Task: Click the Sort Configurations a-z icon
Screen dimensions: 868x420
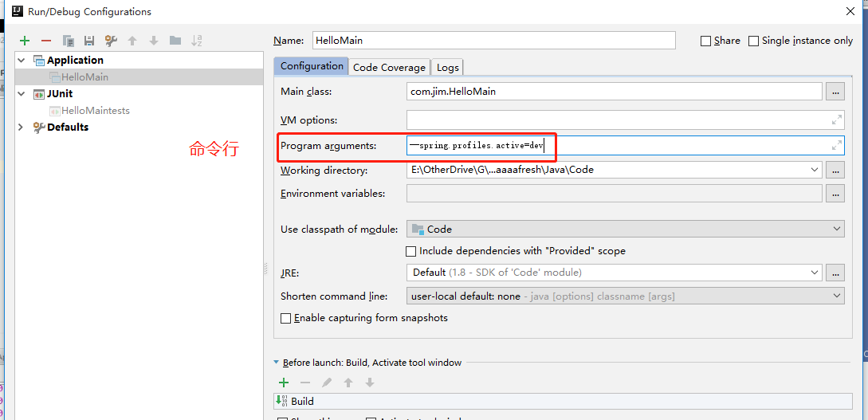Action: [197, 41]
